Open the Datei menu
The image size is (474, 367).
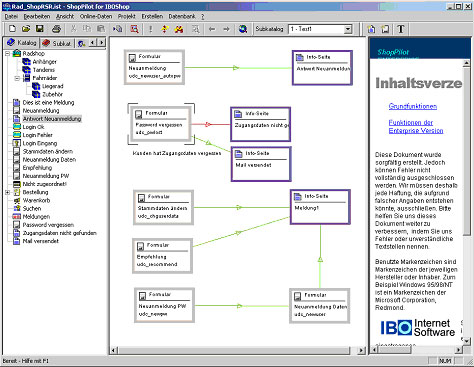pyautogui.click(x=11, y=16)
